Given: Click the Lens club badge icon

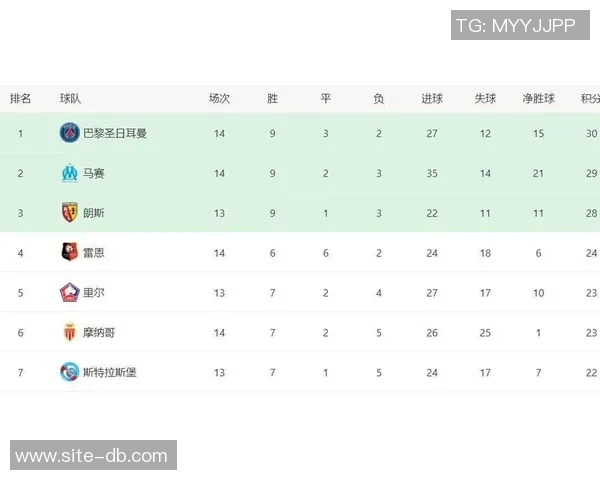Looking at the screenshot, I should (69, 212).
